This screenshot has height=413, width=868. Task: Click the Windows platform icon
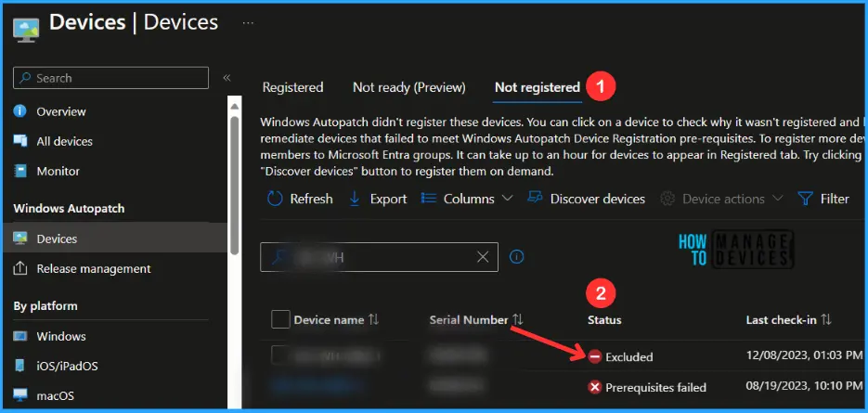click(20, 336)
